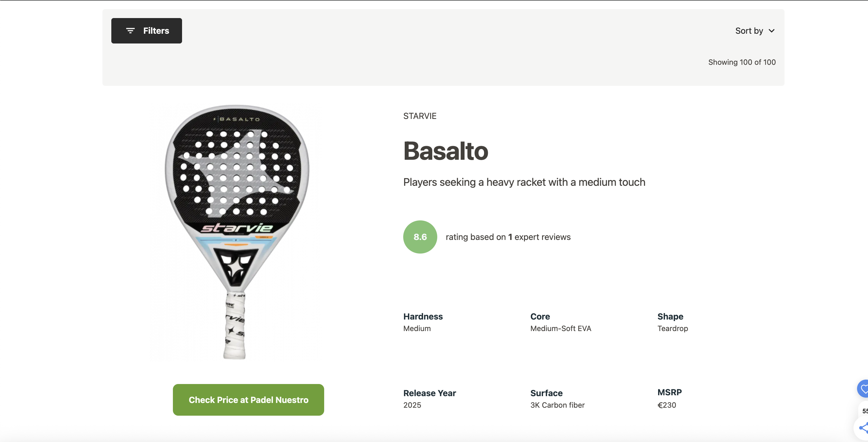This screenshot has height=442, width=868.
Task: Open the Filters panel
Action: (146, 31)
